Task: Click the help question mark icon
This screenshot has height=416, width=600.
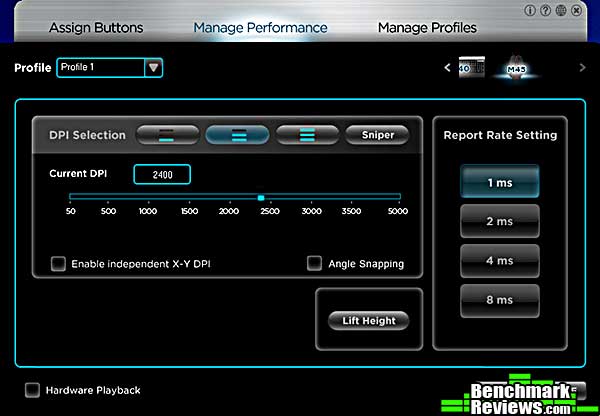Action: coord(546,9)
